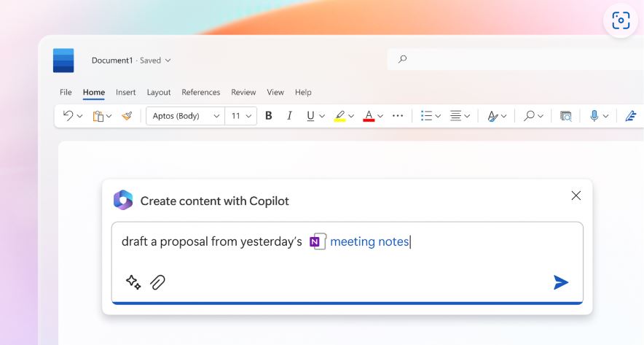Image resolution: width=644 pixels, height=345 pixels.
Task: Toggle italic formatting
Action: (x=289, y=116)
